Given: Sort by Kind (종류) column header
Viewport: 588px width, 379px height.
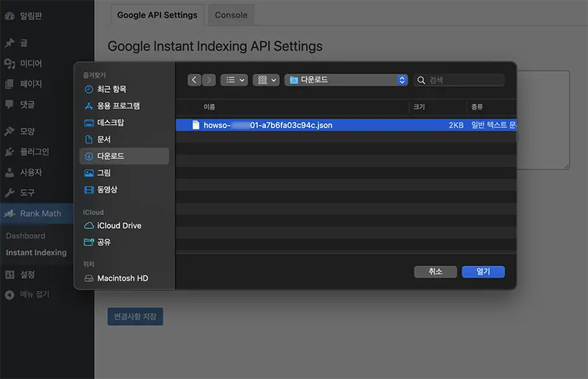Looking at the screenshot, I should (x=477, y=107).
